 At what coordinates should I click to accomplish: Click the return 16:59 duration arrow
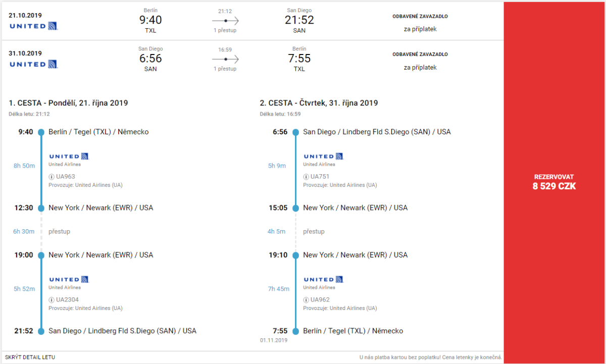point(225,59)
